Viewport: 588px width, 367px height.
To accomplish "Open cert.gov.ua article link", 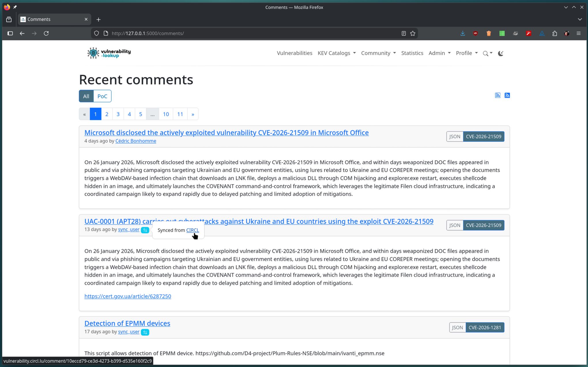I will click(x=128, y=296).
